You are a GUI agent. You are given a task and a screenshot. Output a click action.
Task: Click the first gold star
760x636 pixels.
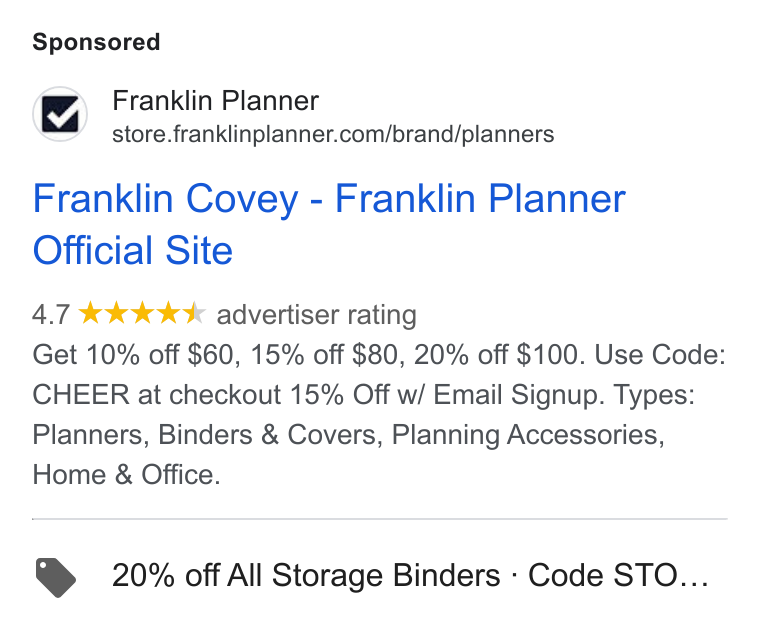(91, 313)
